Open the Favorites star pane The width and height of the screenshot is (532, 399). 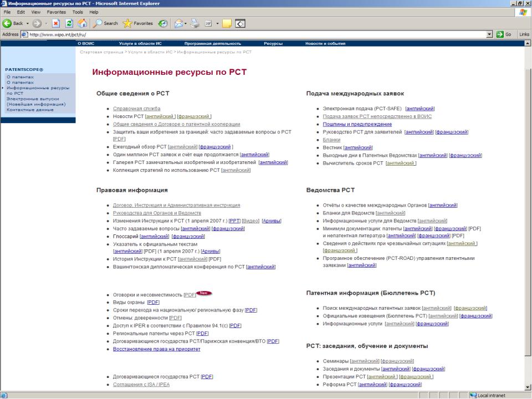point(138,23)
